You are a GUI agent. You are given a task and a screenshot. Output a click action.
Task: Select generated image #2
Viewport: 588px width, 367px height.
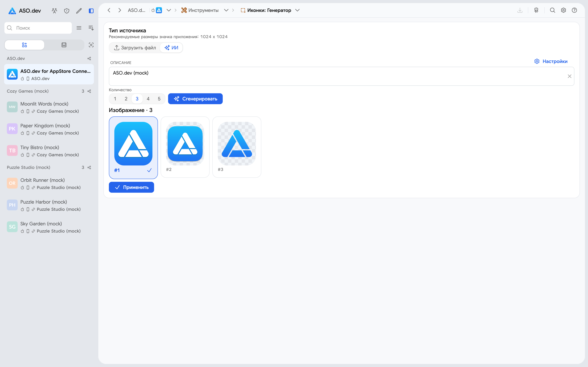185,147
